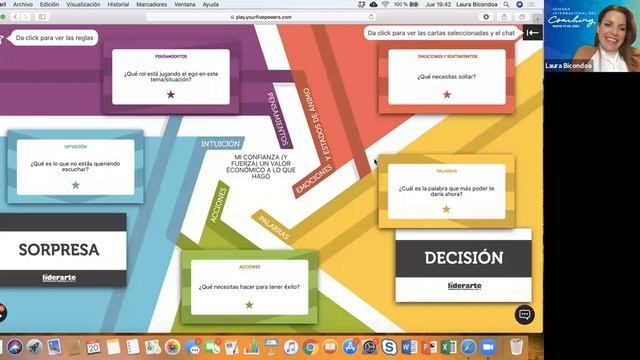The image size is (640, 360).
Task: Open Zoom app in the dock
Action: coord(488,347)
